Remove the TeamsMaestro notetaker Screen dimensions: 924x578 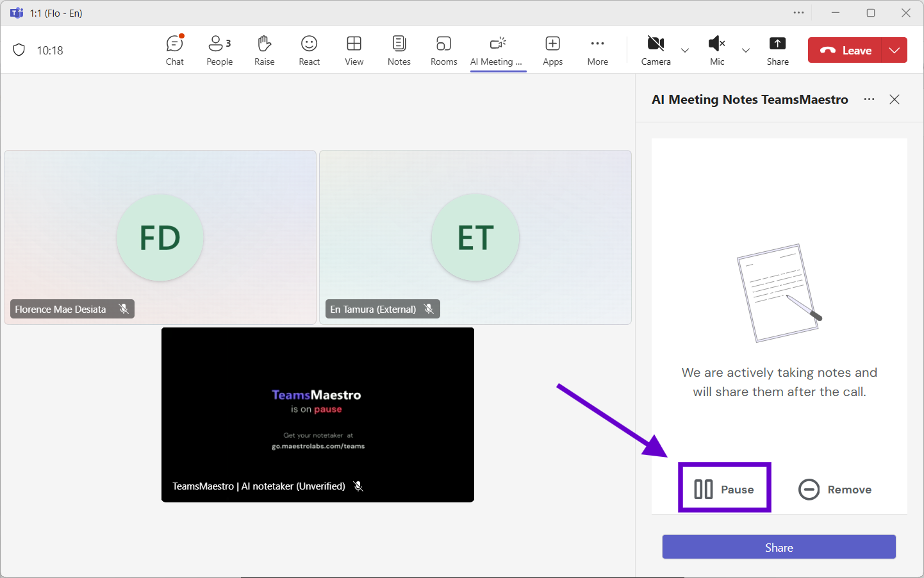[835, 490]
